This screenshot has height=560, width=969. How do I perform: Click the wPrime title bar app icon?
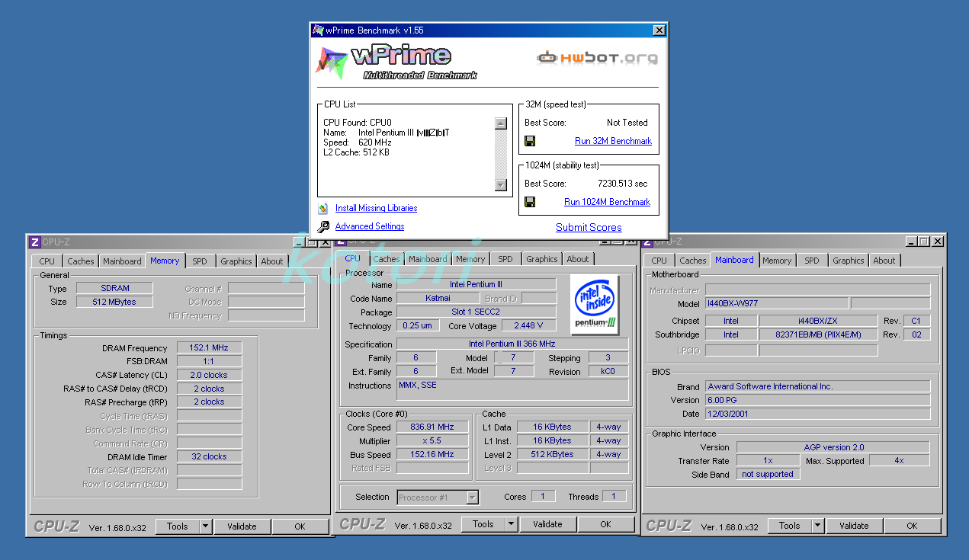tap(319, 30)
